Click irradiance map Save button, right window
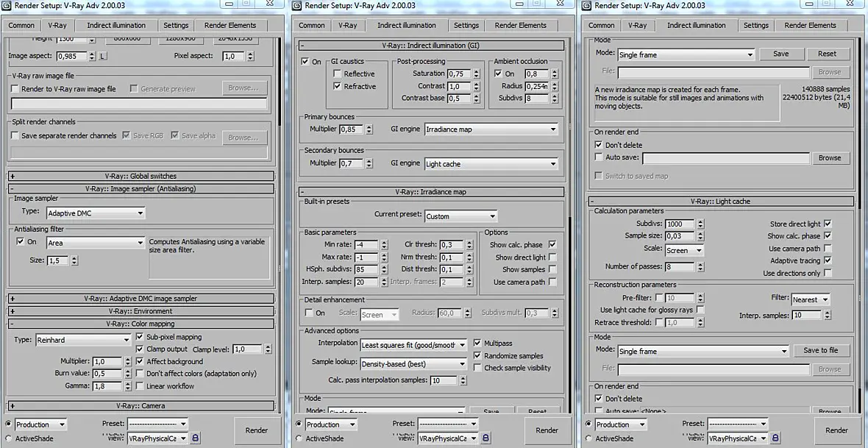The height and width of the screenshot is (448, 868). tap(780, 54)
